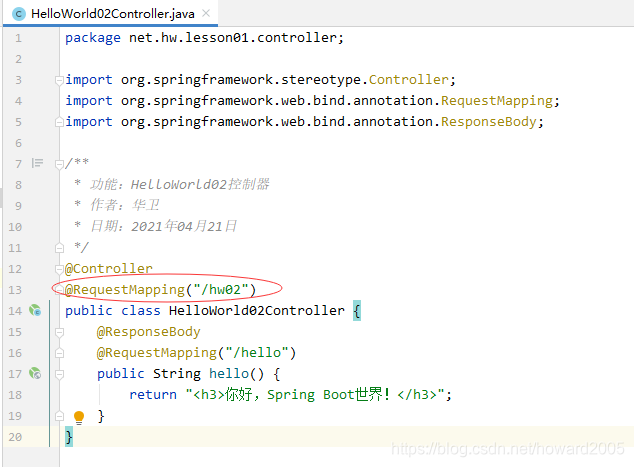Click the Spring bean gutter icon on line 14

(35, 311)
